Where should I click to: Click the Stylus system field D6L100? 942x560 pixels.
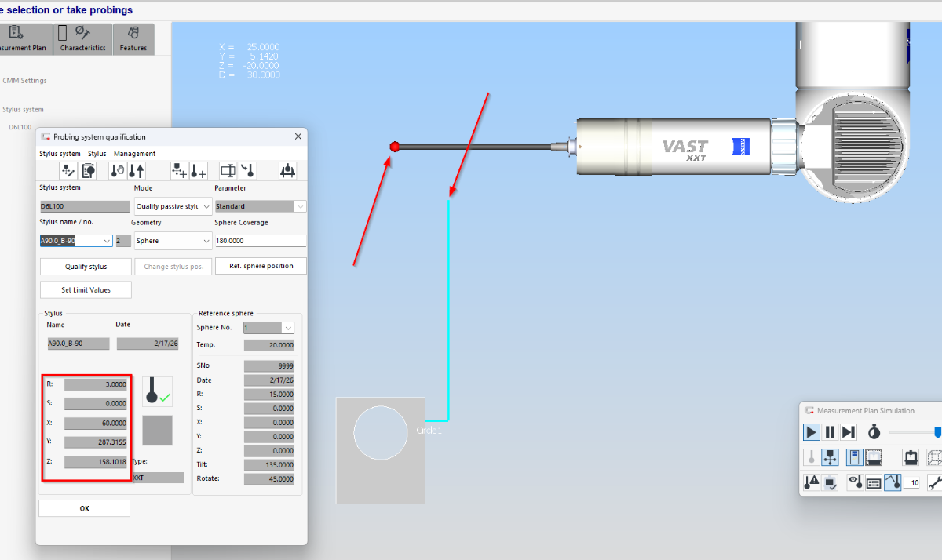coord(85,206)
